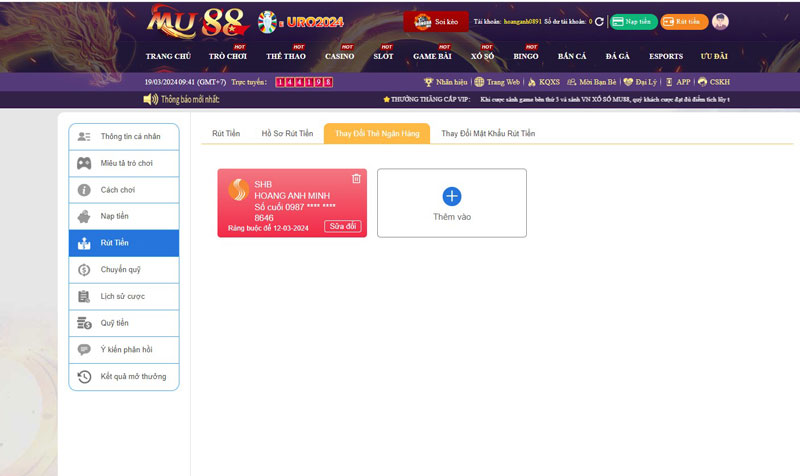800x476 pixels.
Task: Select Rút Tiền sidebar item
Action: pos(124,243)
